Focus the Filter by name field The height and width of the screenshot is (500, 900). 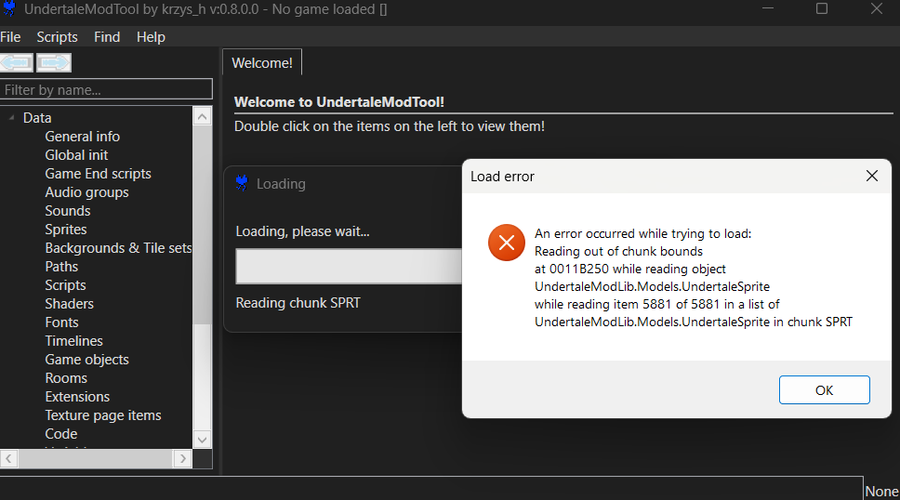pos(106,90)
